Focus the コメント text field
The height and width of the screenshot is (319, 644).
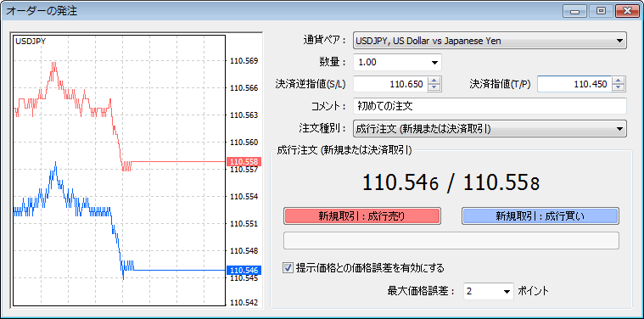tap(490, 106)
